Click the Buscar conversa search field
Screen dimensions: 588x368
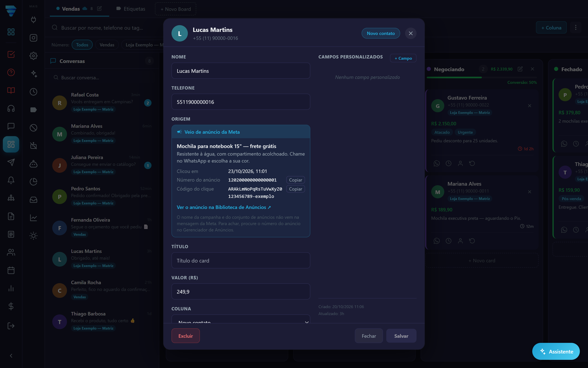102,77
